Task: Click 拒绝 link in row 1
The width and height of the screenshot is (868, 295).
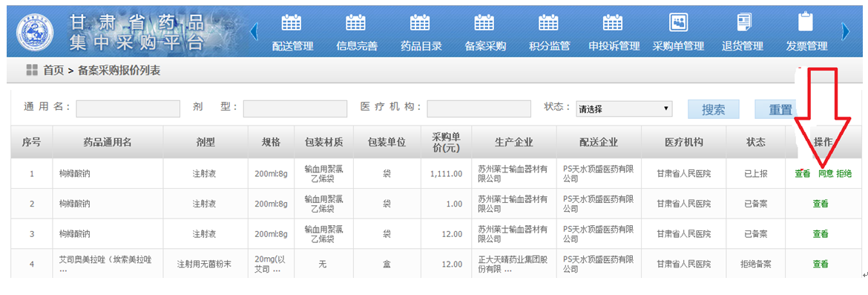Action: (844, 174)
